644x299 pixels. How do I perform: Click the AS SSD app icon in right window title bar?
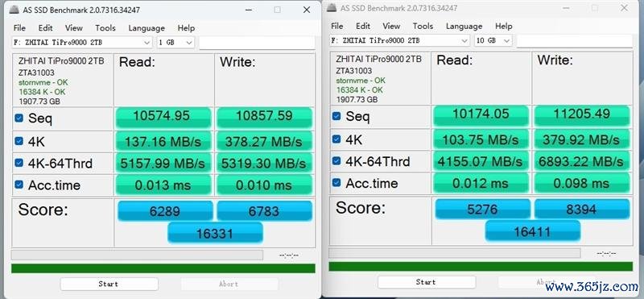[x=332, y=8]
